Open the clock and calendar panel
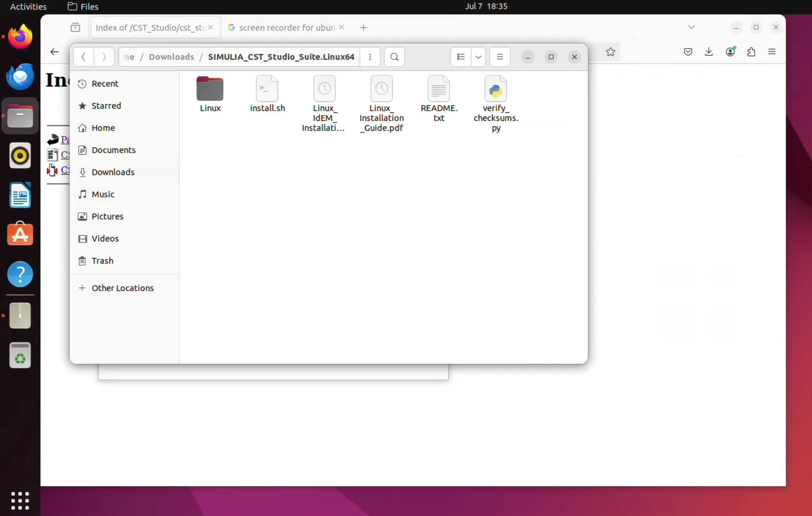Screen dimensions: 812x516 point(486,6)
